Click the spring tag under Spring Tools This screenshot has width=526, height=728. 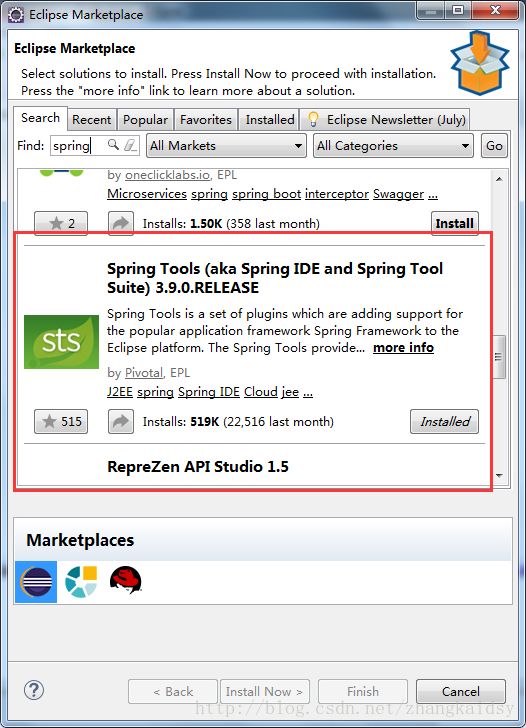155,392
